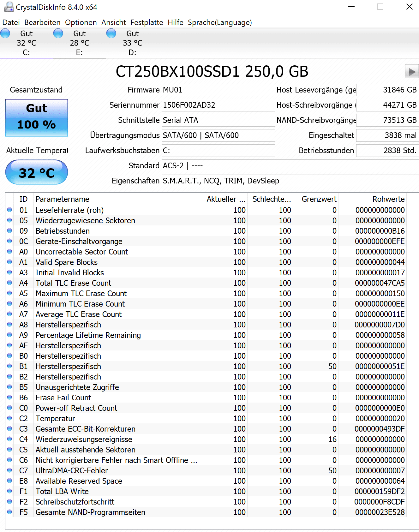Open the Optionen menu
Screen dimensions: 419x532
(x=81, y=22)
